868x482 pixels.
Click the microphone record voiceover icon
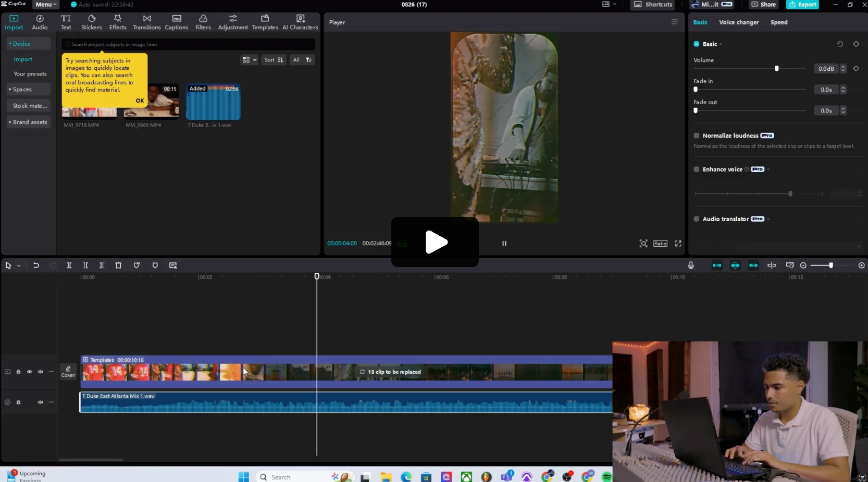[691, 265]
